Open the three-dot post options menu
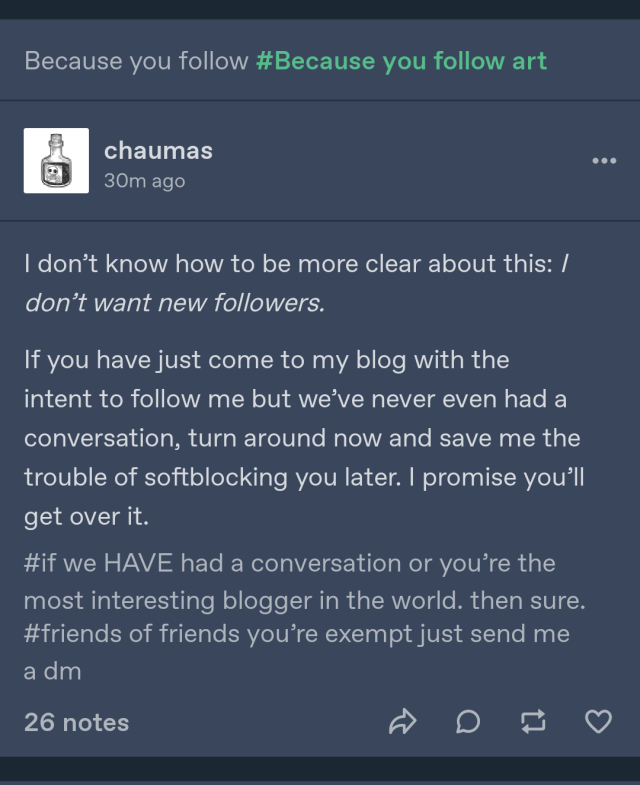 603,160
